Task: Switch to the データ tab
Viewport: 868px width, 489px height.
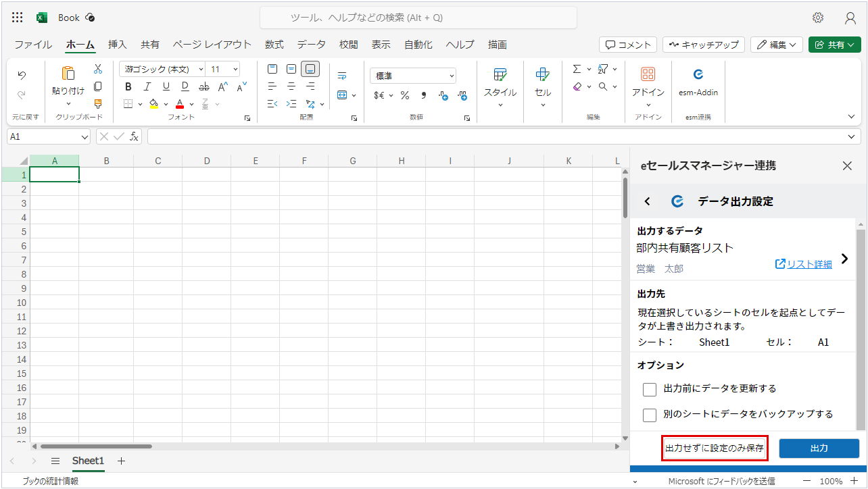Action: pyautogui.click(x=312, y=45)
